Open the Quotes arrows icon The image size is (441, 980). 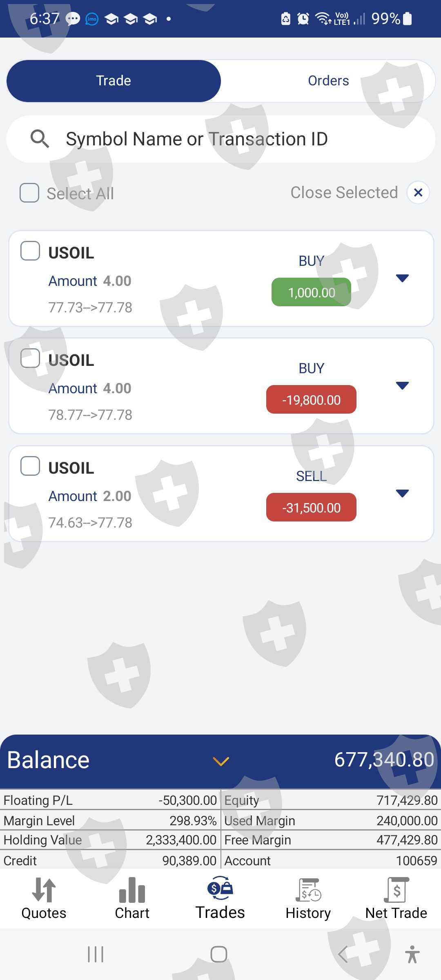click(x=44, y=890)
